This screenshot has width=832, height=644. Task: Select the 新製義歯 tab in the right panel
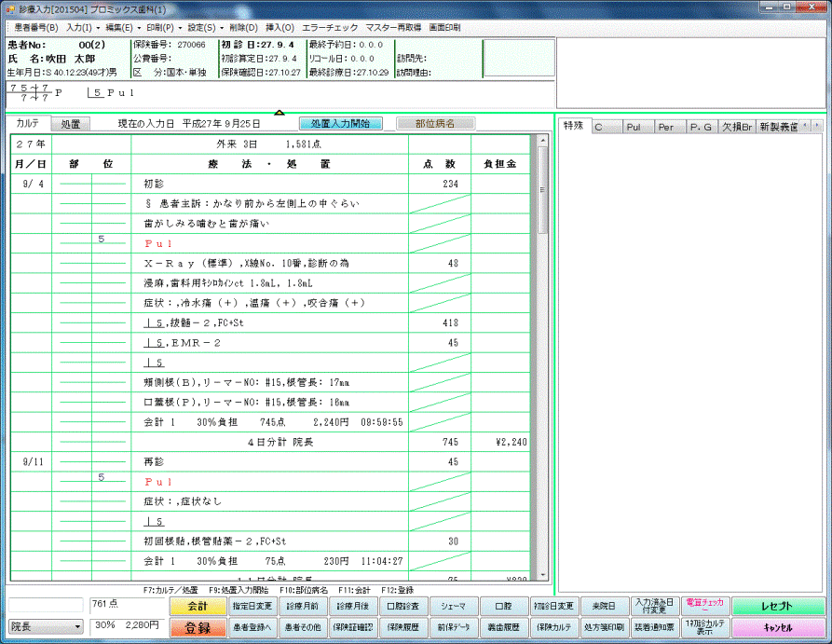point(778,127)
